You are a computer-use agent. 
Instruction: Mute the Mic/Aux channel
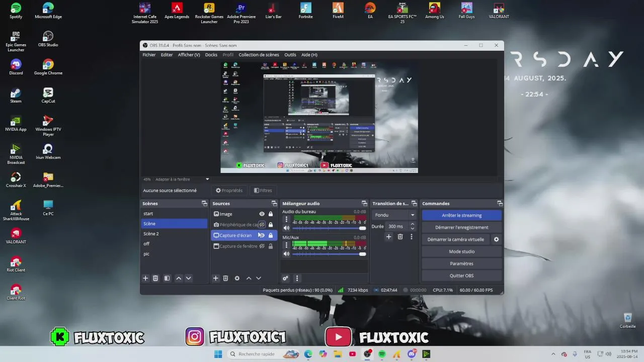(x=287, y=254)
